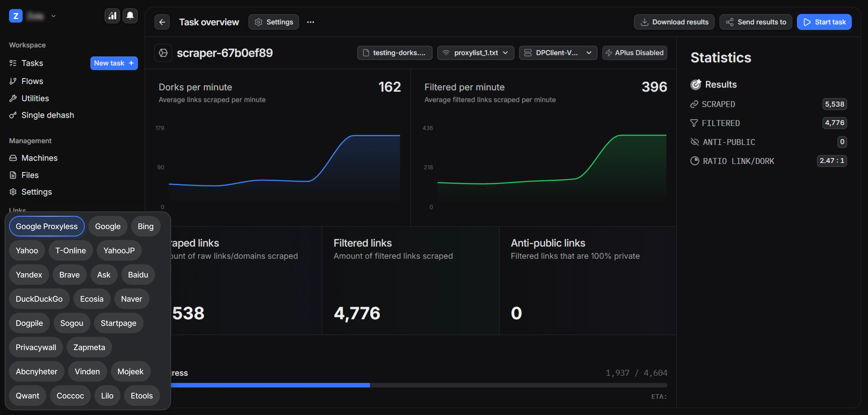Open the three-dots more options menu
This screenshot has width=868, height=415.
(x=310, y=22)
